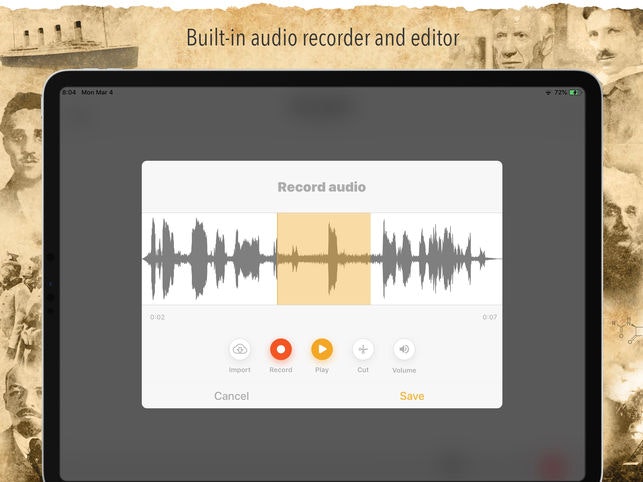This screenshot has width=643, height=482.
Task: Tap the battery indicator in status bar
Action: (x=575, y=93)
